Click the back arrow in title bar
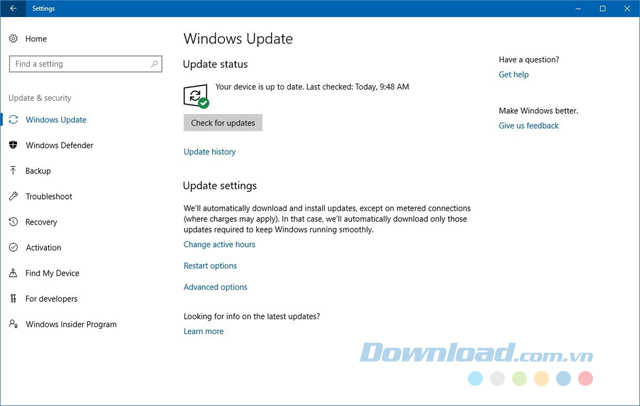This screenshot has width=640, height=406. pos(13,8)
